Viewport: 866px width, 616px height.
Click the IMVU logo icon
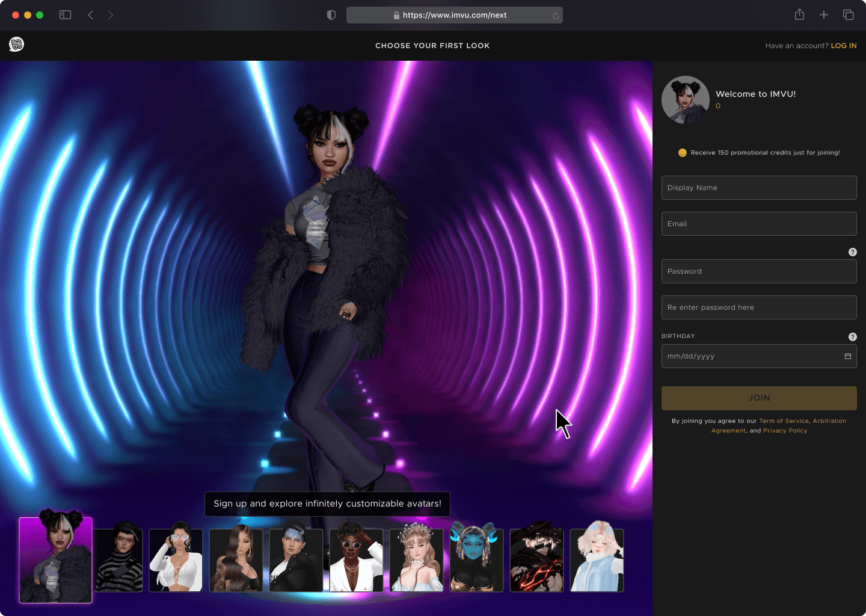coord(16,44)
